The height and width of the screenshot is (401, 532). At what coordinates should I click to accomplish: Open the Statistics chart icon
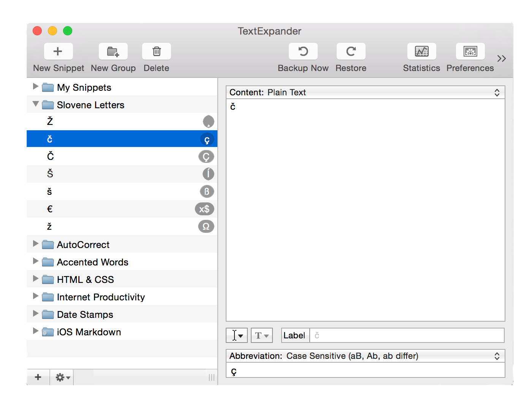[x=421, y=52]
